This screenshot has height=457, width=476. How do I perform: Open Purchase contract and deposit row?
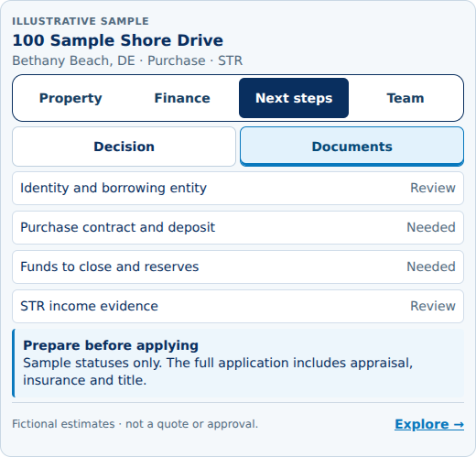pyautogui.click(x=238, y=227)
